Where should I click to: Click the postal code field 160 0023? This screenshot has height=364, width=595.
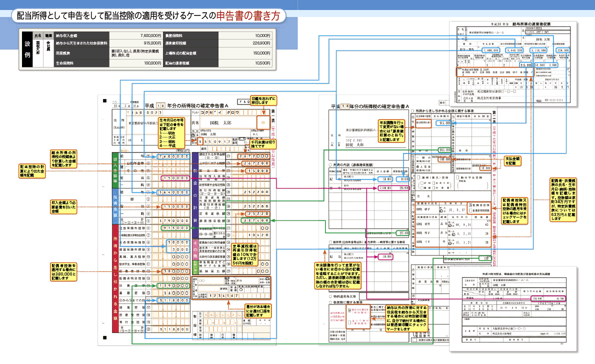(x=147, y=112)
